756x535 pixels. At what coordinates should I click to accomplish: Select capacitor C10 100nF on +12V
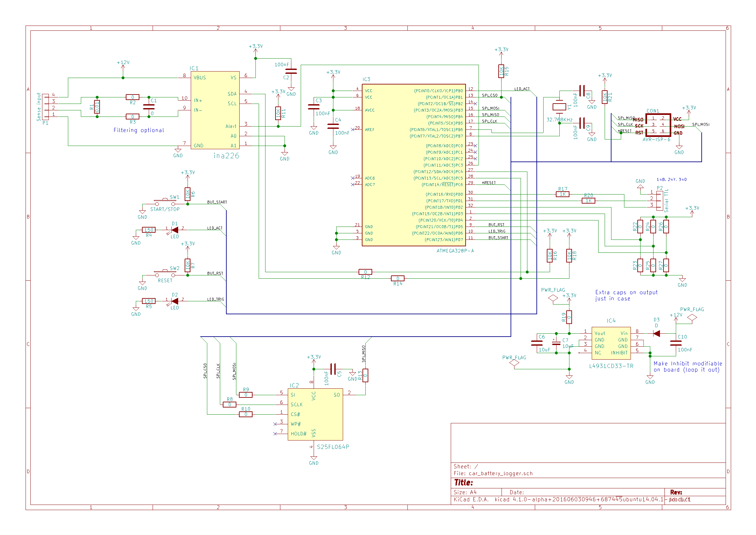coord(676,343)
